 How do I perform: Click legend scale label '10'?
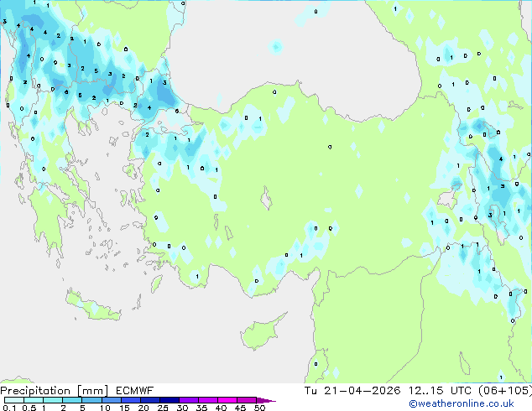point(105,408)
